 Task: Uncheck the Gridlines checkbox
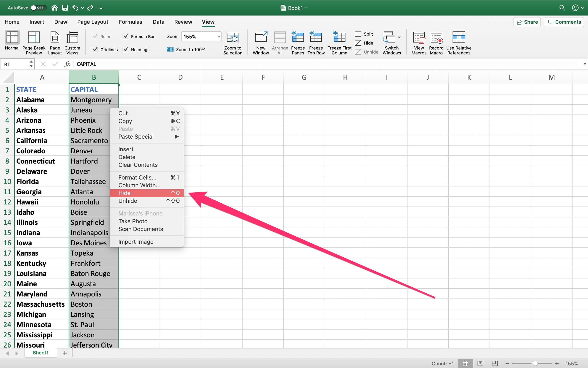[95, 49]
